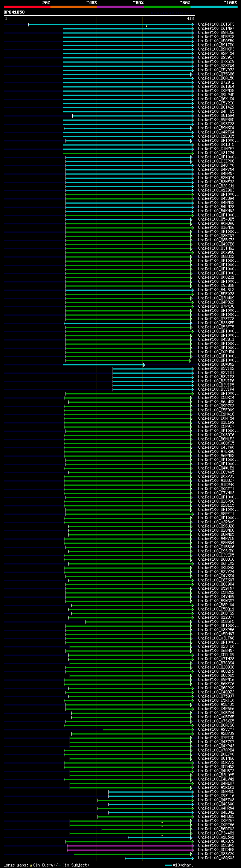
Task: Click the UniRef100_B3VIP8 label
Action: pos(216,377)
